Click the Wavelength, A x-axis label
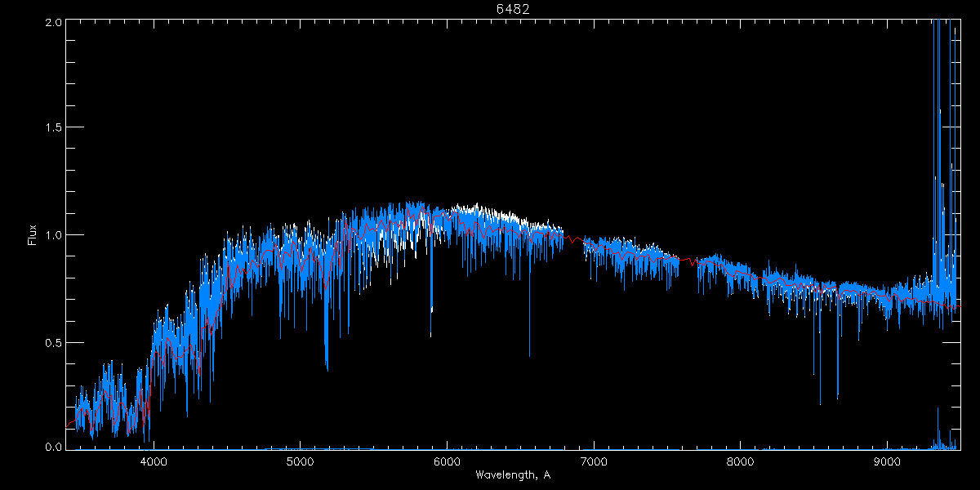This screenshot has width=980, height=490. (x=512, y=474)
